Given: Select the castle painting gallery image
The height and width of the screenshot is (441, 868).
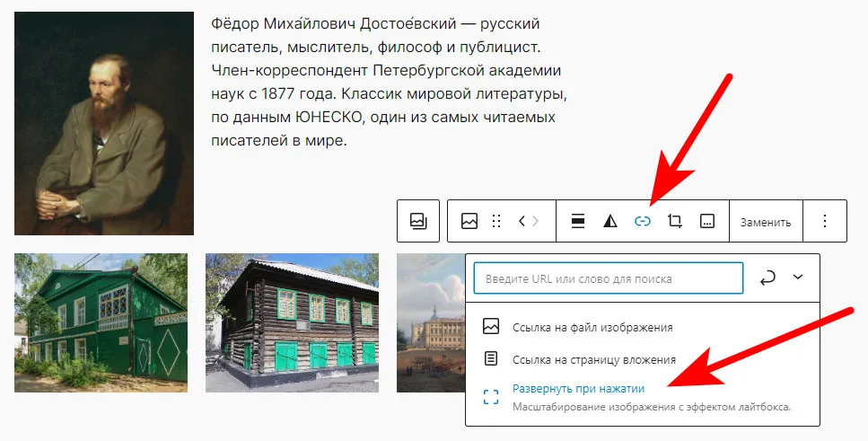Looking at the screenshot, I should [x=431, y=323].
